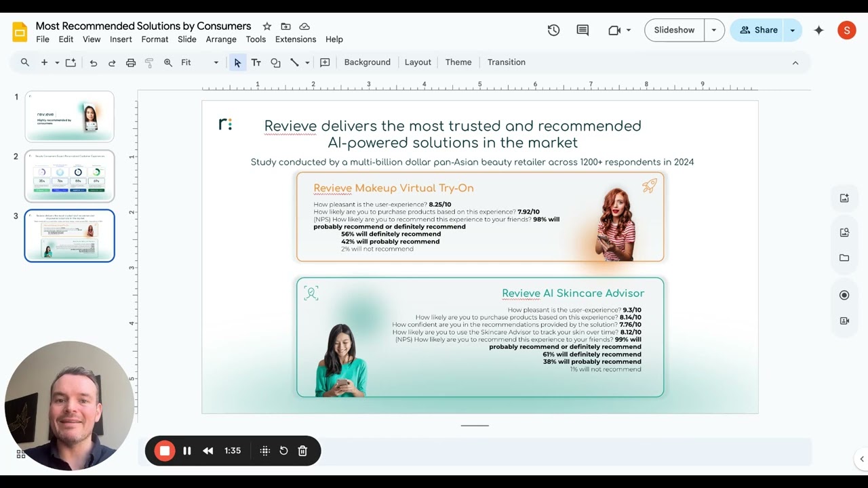Check cloud document save status

304,26
